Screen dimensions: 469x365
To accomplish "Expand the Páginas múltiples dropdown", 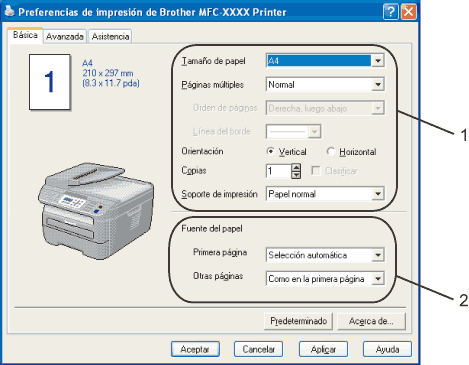I will click(325, 84).
